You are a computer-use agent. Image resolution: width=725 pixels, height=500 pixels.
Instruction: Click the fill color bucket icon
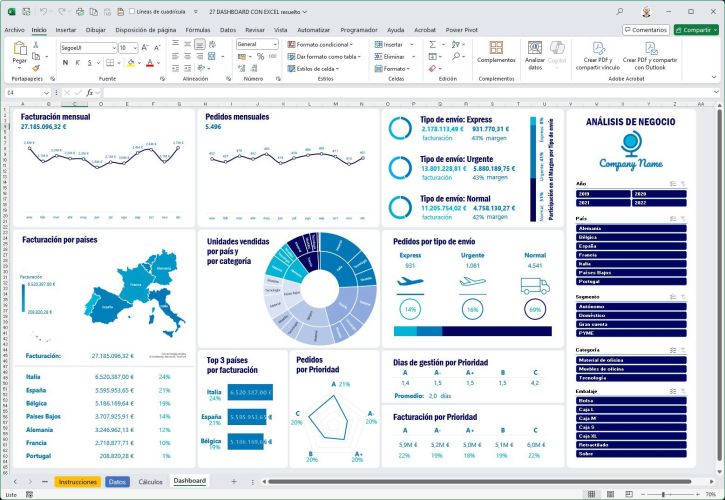[x=131, y=62]
